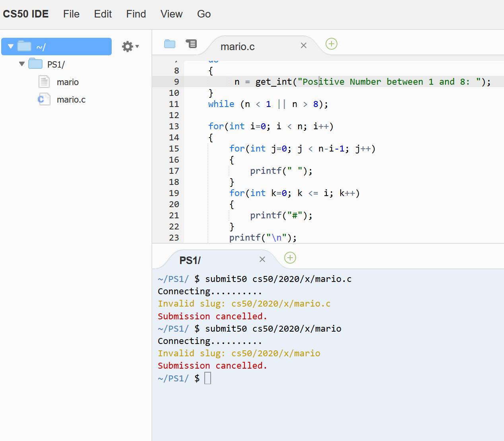Click the printf("\n") statement on line 23

coord(263,237)
